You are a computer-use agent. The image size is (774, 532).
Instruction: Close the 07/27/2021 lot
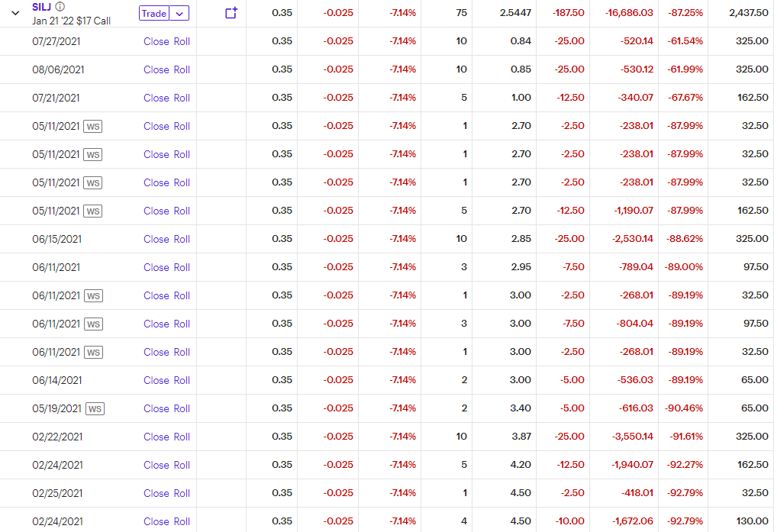pos(156,41)
